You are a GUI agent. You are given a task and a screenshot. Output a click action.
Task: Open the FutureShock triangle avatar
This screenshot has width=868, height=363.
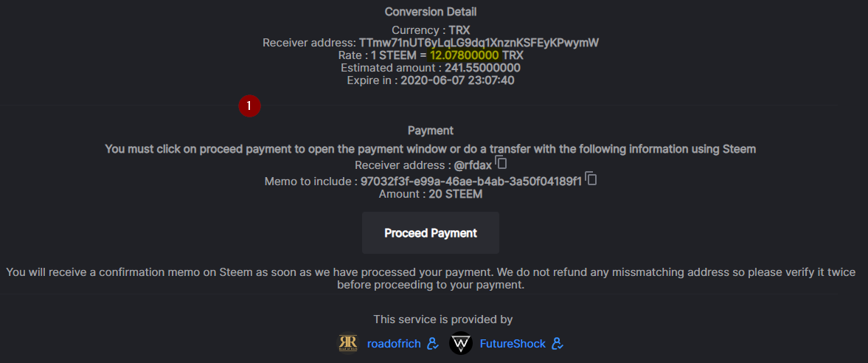461,344
